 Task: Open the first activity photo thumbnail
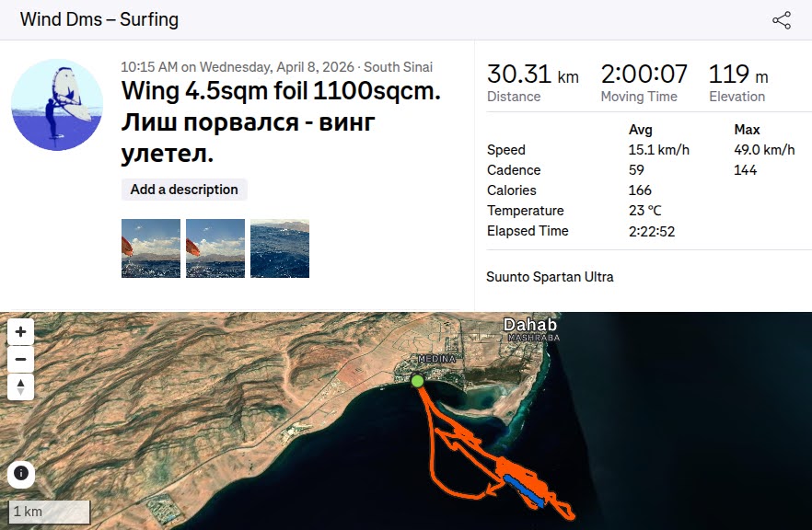[x=151, y=248]
